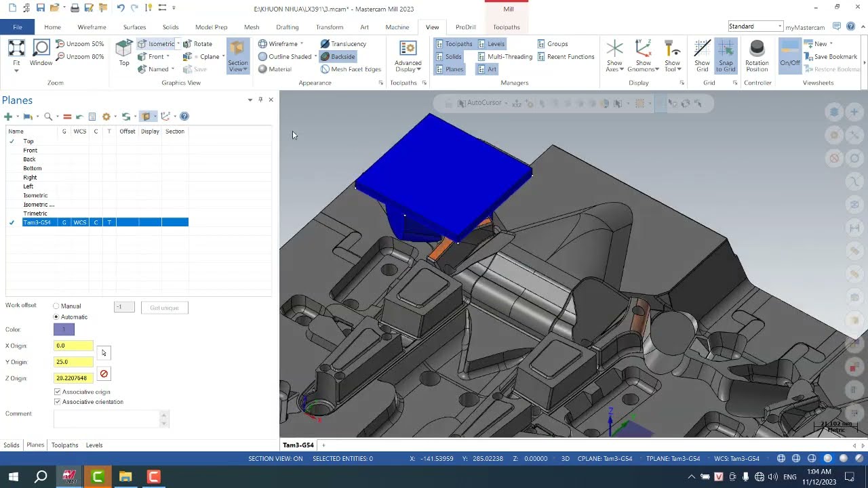Open the Recent Functions manager
Screen dimensions: 868x488
click(566, 57)
